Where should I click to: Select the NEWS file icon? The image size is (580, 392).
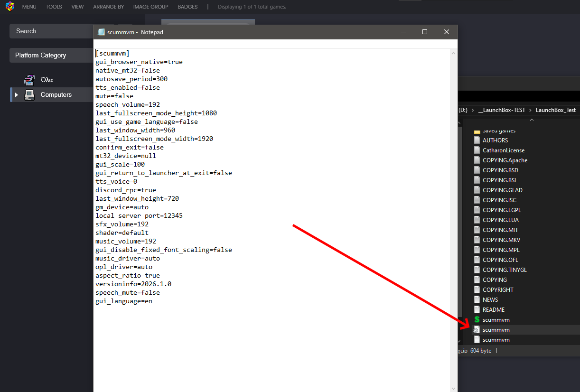[477, 300]
